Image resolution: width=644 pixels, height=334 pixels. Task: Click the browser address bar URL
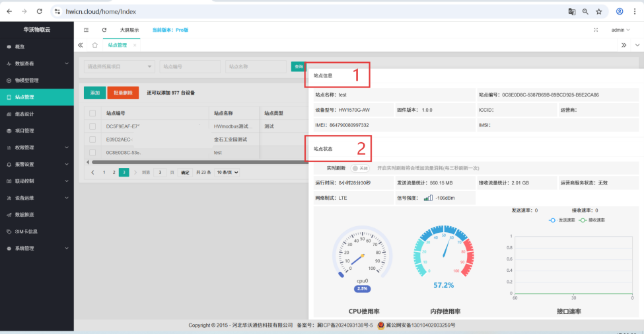[x=101, y=11]
